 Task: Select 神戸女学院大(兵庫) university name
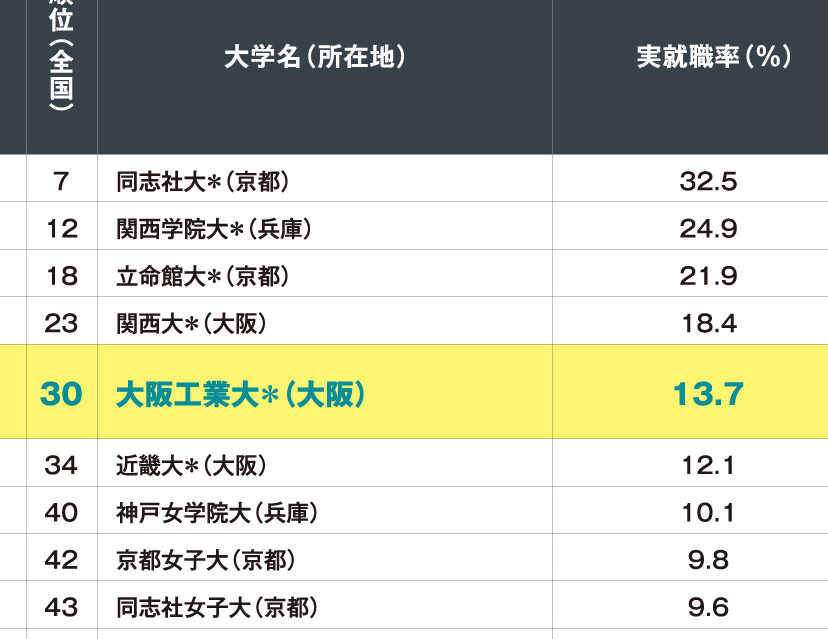[217, 513]
